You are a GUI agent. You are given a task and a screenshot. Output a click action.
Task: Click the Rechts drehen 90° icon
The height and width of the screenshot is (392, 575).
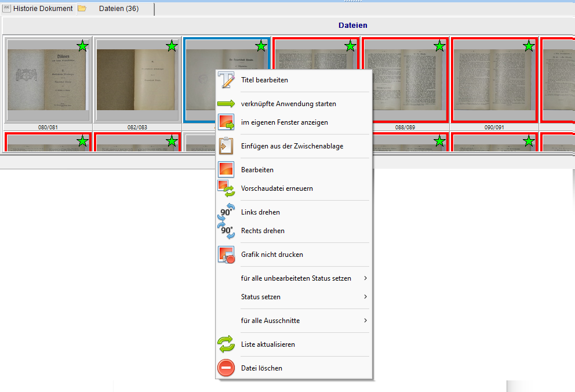[226, 231]
